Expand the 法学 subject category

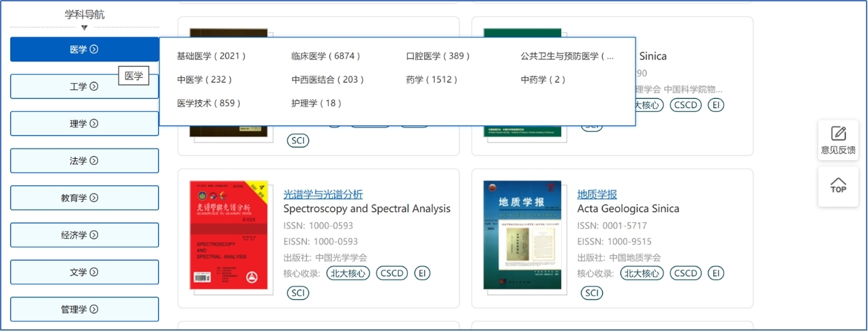click(x=84, y=161)
